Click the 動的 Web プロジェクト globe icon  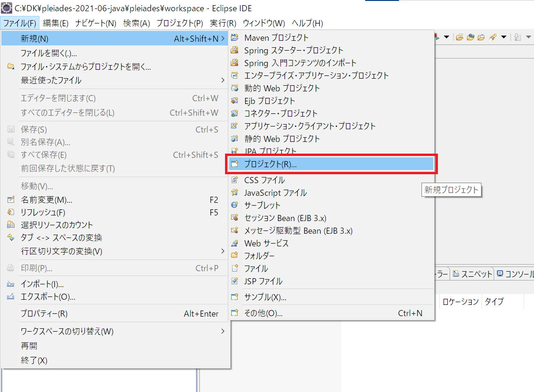tap(234, 88)
